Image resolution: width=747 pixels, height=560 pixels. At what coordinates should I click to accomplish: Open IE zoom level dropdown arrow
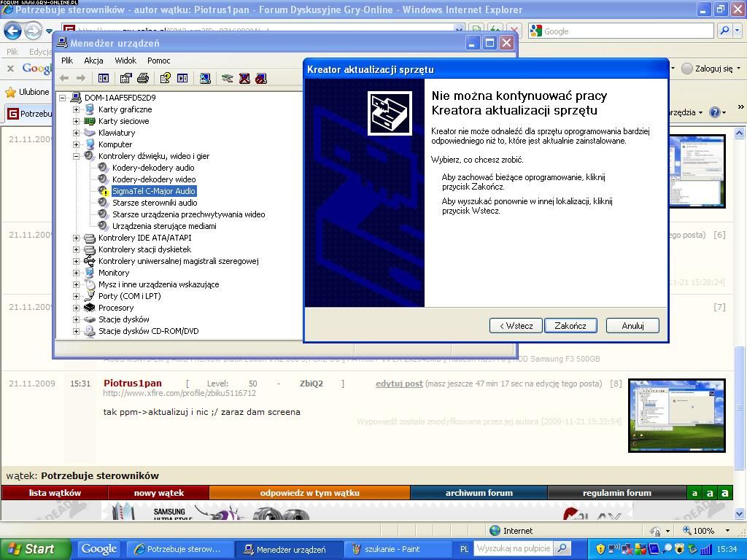coord(727,531)
